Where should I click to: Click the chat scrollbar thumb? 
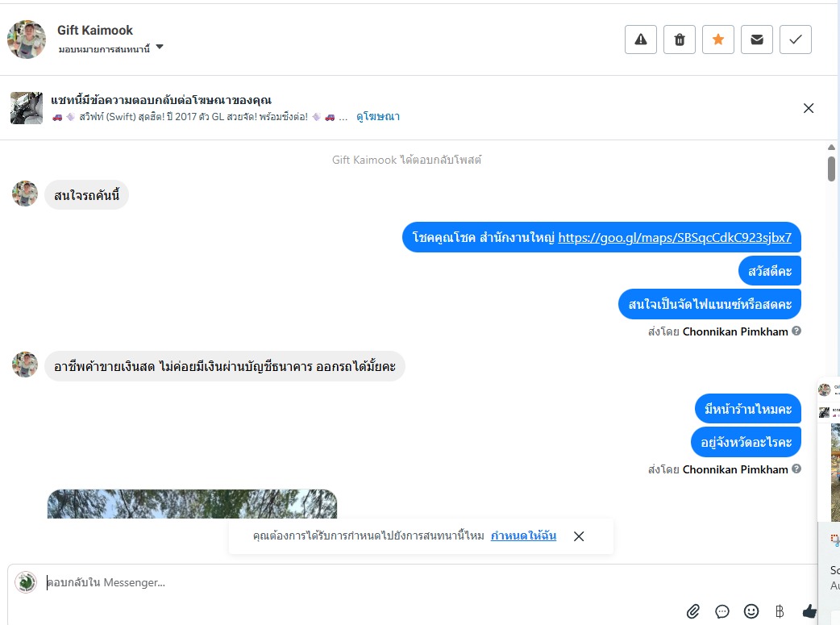click(831, 169)
